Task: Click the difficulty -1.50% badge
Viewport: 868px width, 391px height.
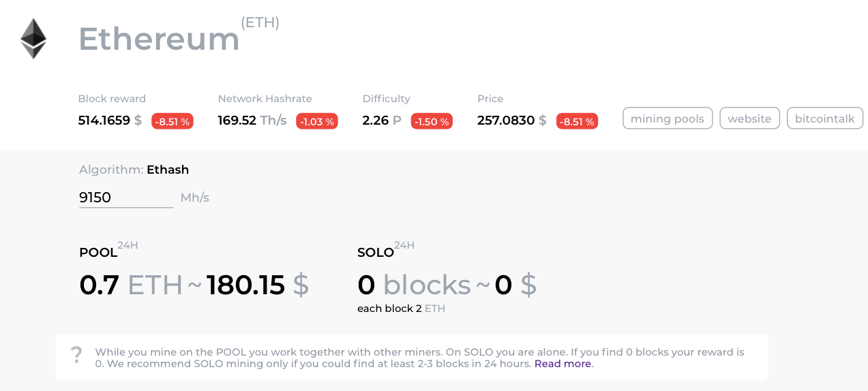Action: pos(432,121)
